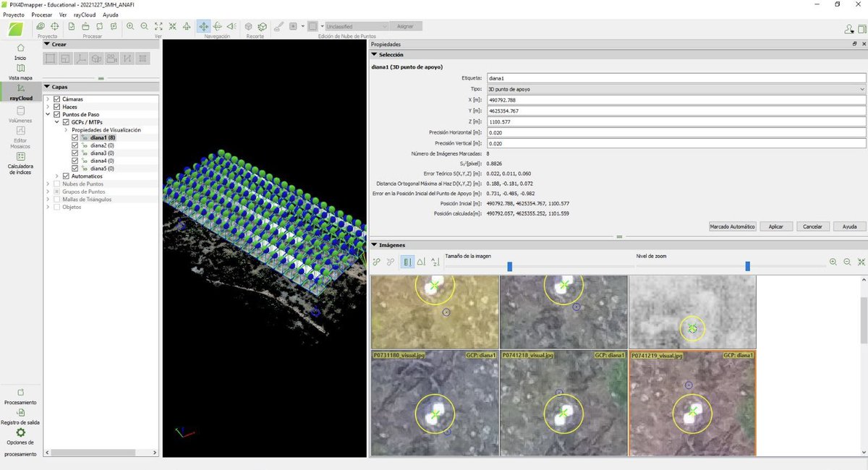Expand the Automaticos tree node
The image size is (868, 470).
click(x=57, y=176)
